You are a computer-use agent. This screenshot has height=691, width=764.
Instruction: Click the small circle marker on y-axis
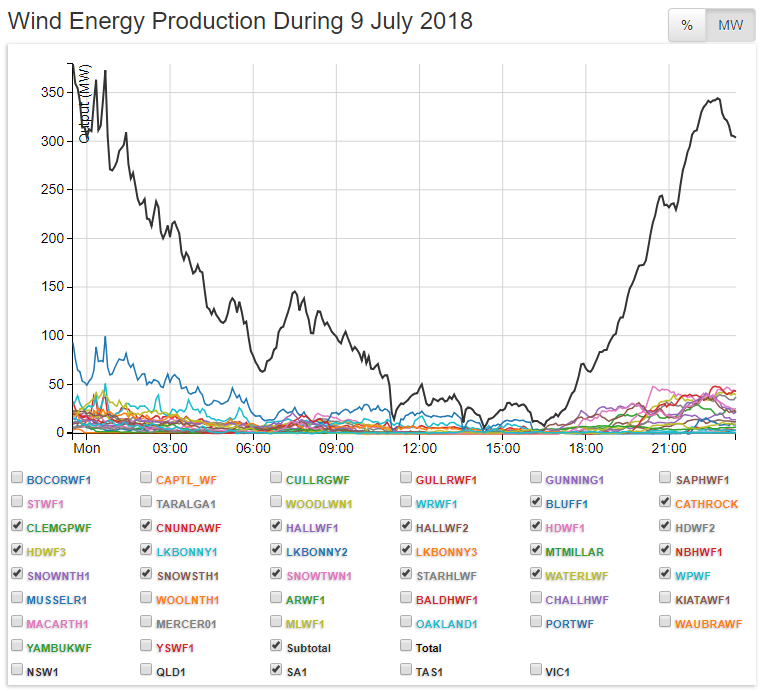pos(85,137)
